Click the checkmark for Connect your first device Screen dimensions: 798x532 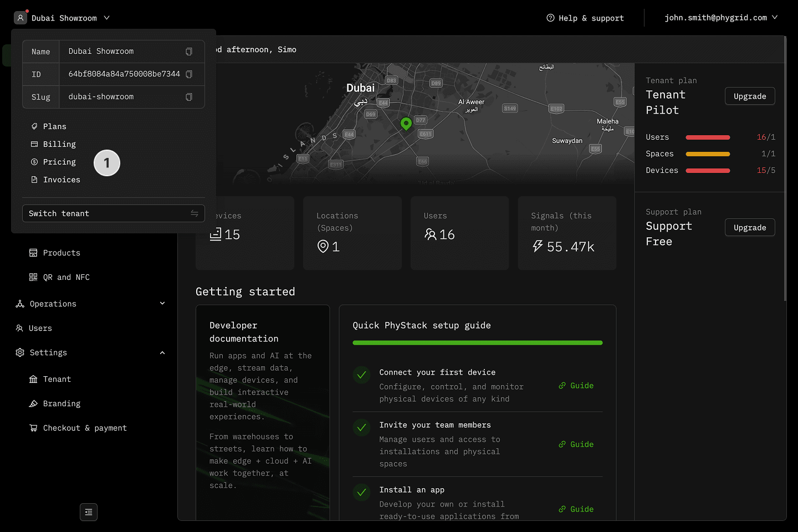click(361, 375)
